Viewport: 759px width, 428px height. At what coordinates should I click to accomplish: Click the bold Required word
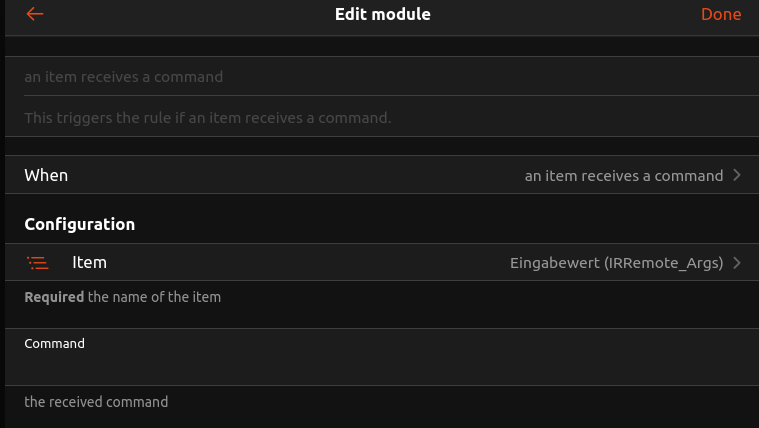point(54,297)
